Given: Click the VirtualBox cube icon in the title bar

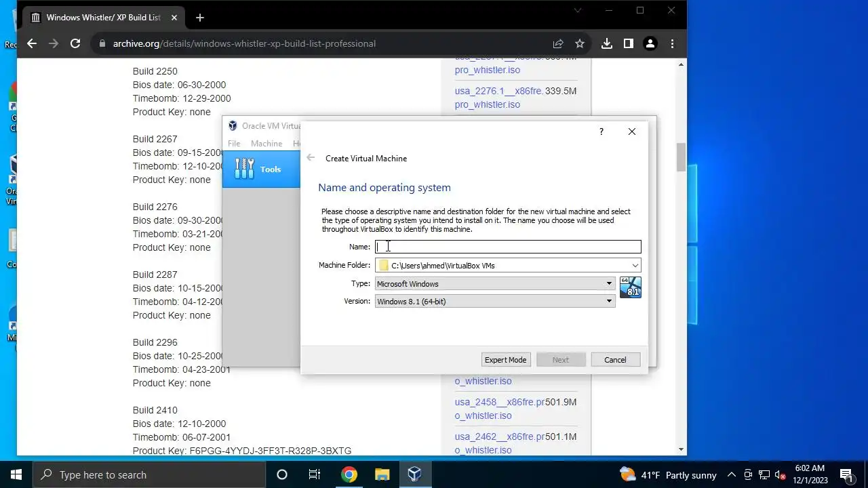Looking at the screenshot, I should click(x=233, y=126).
